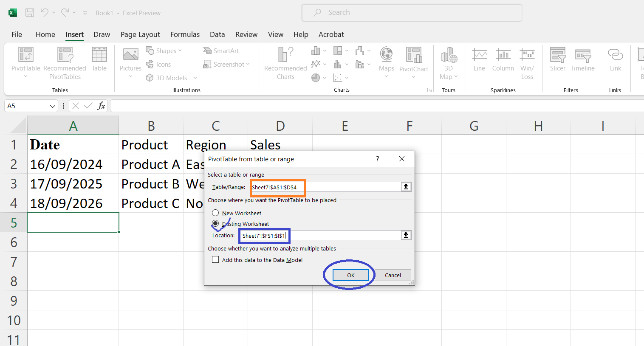Insert Icons from the Illustrations group
The height and width of the screenshot is (346, 644).
pos(158,65)
